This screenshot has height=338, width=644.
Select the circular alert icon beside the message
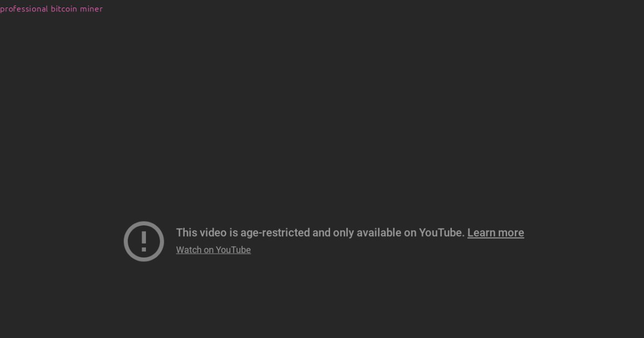pyautogui.click(x=144, y=241)
